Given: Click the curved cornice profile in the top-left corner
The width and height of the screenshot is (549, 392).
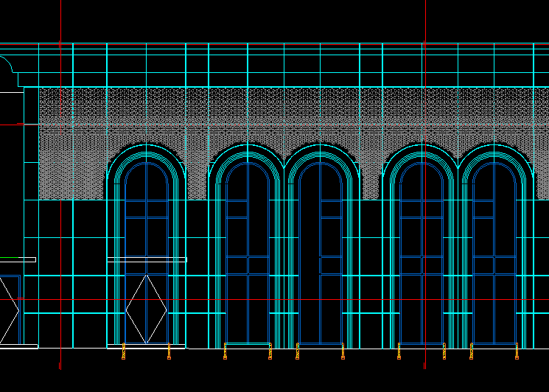Looking at the screenshot, I should (9, 66).
